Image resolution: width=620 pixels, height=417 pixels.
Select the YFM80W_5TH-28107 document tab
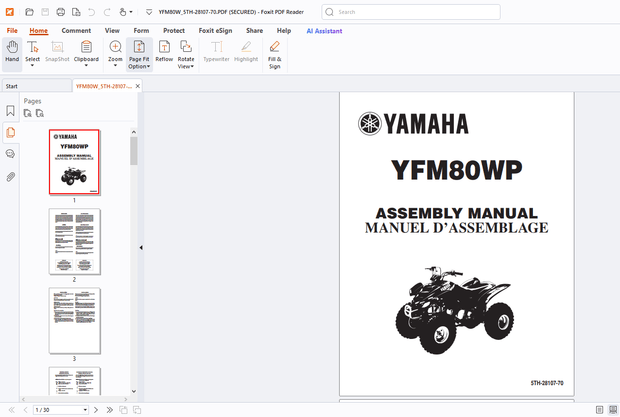click(104, 86)
